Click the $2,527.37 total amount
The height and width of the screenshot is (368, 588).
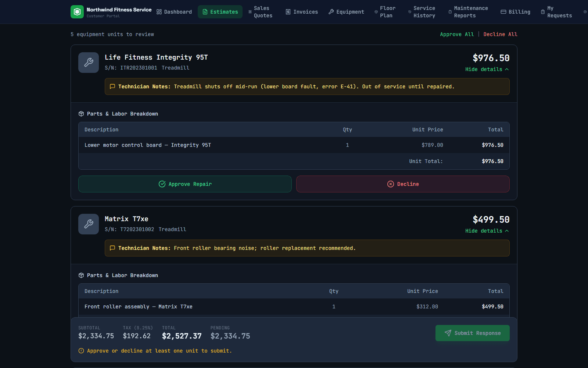(x=182, y=336)
